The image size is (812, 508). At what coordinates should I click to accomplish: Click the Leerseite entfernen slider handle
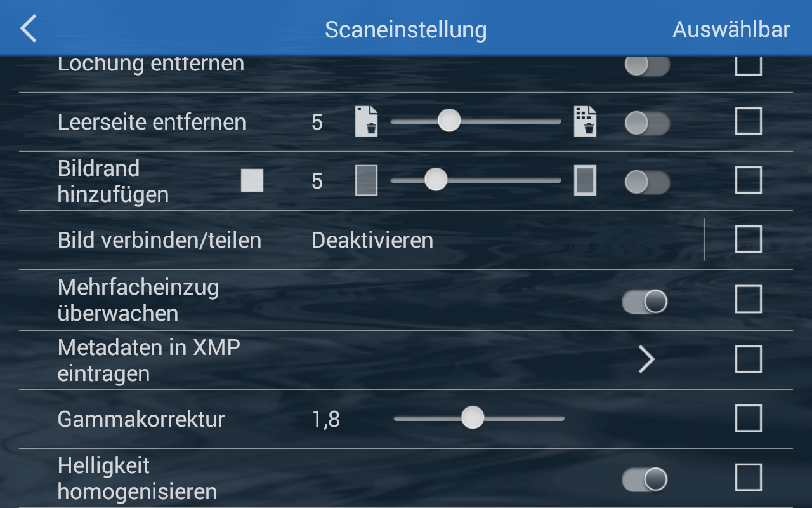(x=449, y=120)
